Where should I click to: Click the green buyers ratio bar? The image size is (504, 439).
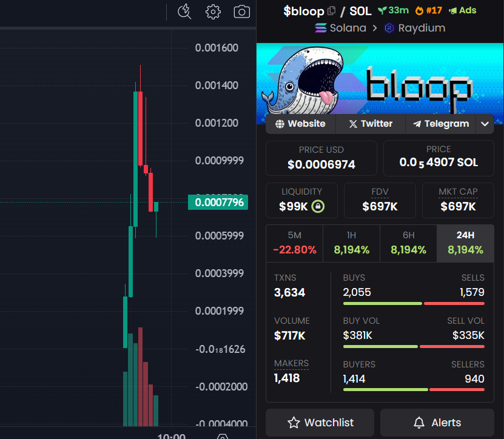(385, 389)
